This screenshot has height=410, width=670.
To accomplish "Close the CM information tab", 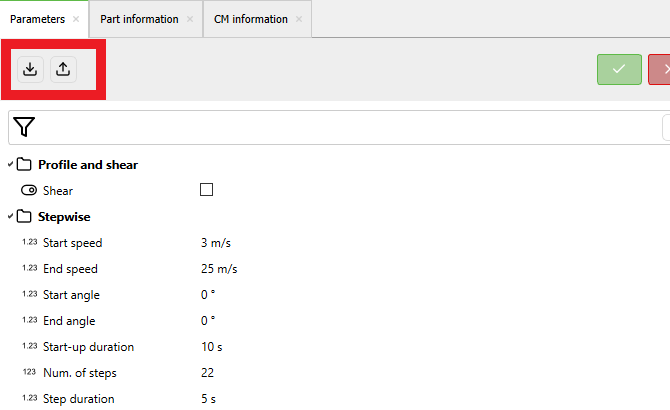I will click(299, 19).
